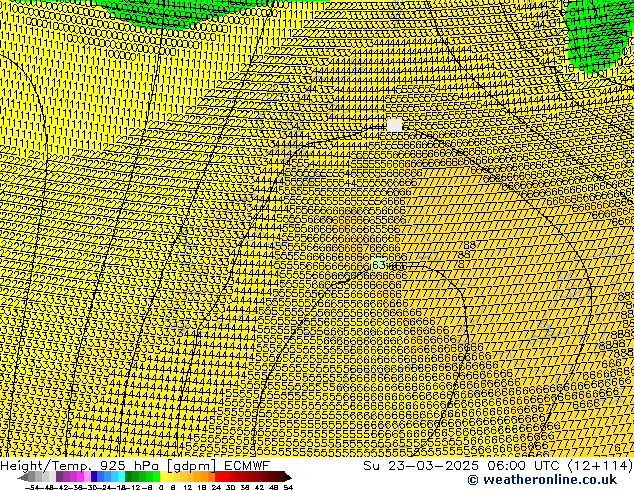The image size is (634, 490).
Task: Click the '24' value under the scale
Action: [216, 488]
